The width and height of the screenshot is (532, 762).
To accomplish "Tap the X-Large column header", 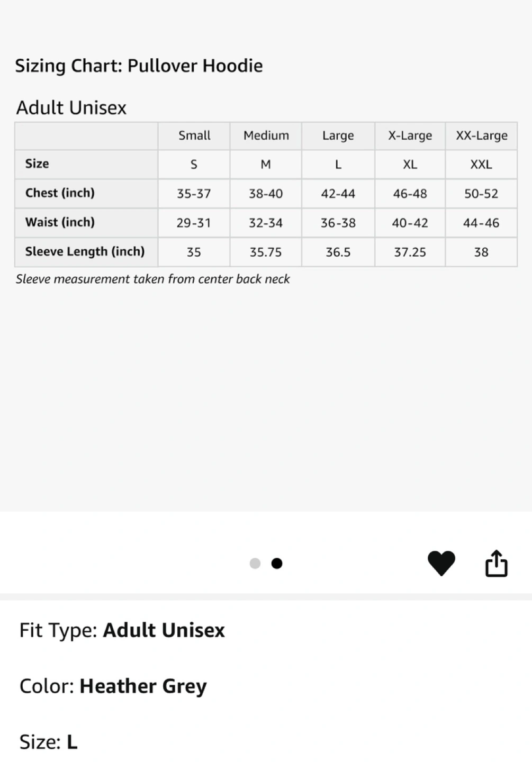I will [410, 135].
